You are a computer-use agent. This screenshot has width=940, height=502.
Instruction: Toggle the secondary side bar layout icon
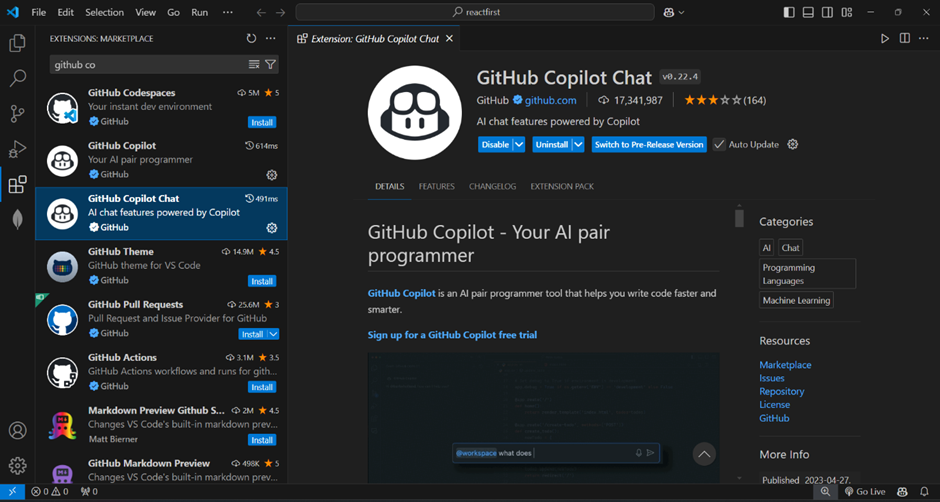(827, 12)
